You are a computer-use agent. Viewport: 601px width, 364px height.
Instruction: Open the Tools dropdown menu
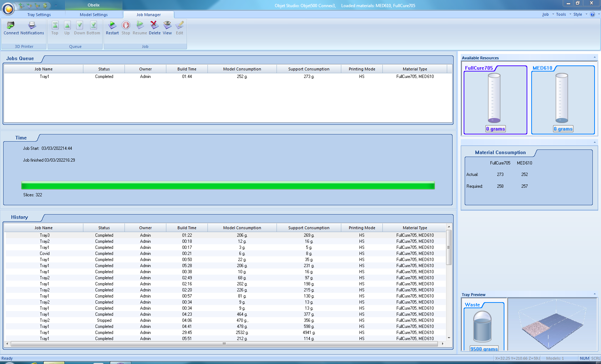click(x=563, y=14)
